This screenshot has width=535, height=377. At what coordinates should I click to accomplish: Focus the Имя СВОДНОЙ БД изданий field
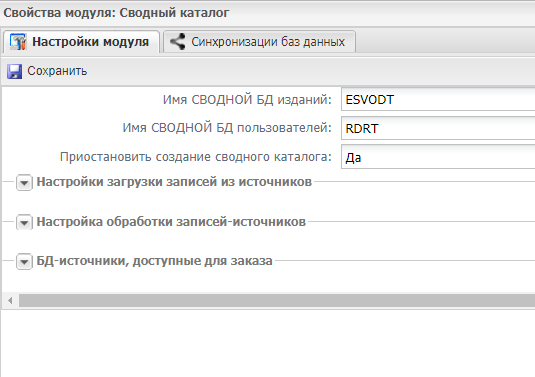438,100
